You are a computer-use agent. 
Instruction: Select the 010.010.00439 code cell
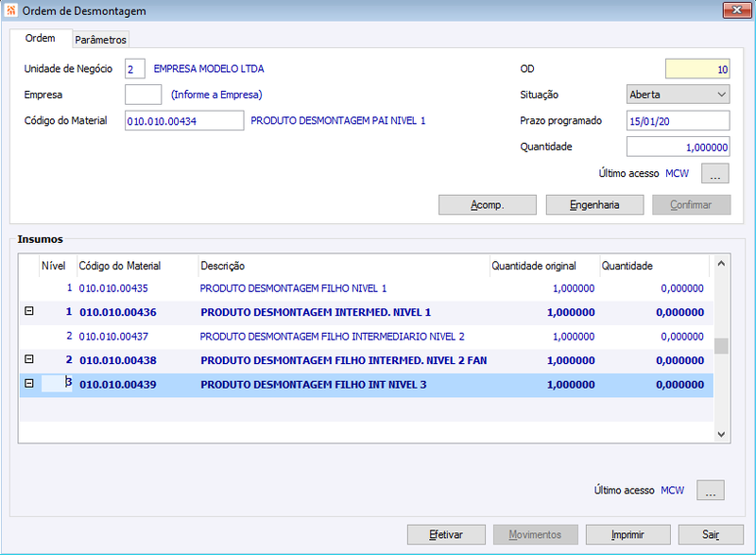(118, 385)
